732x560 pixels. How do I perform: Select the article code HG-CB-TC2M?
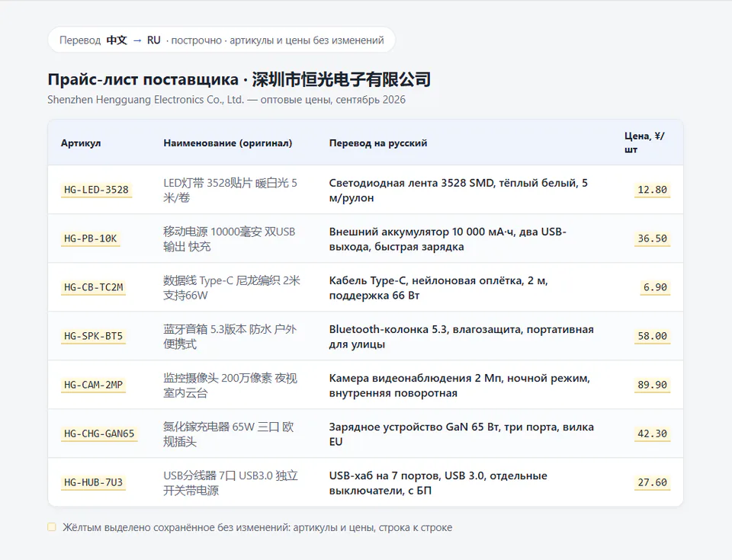point(93,287)
